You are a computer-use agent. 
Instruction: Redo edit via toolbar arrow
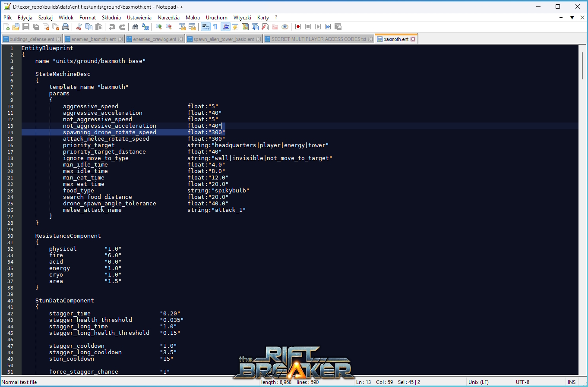pos(122,27)
